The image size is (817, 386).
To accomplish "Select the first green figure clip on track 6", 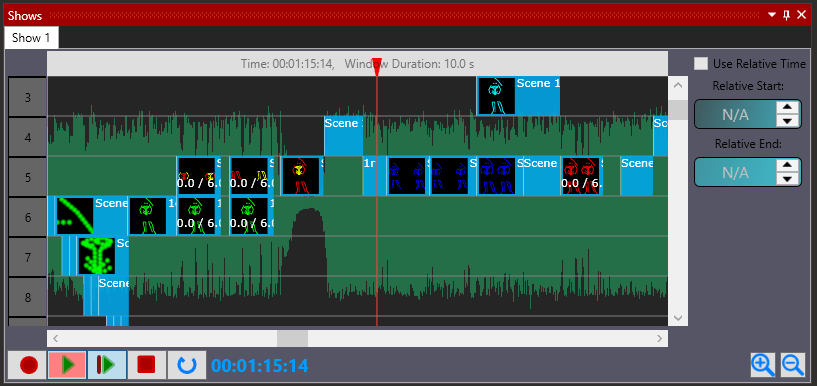I will tap(152, 217).
